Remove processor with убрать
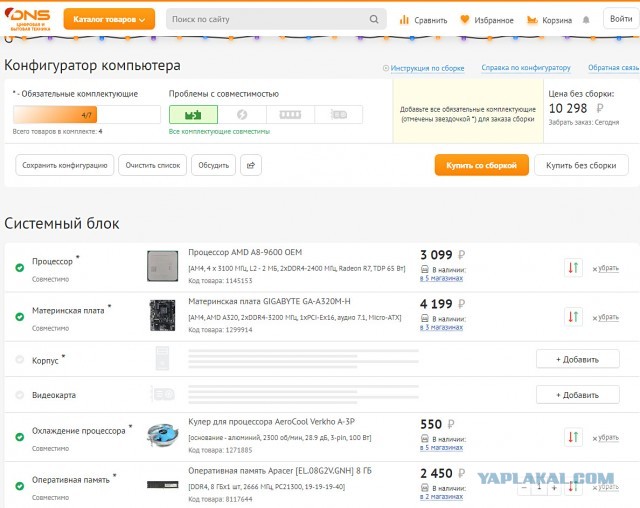640x508 pixels. tap(606, 268)
